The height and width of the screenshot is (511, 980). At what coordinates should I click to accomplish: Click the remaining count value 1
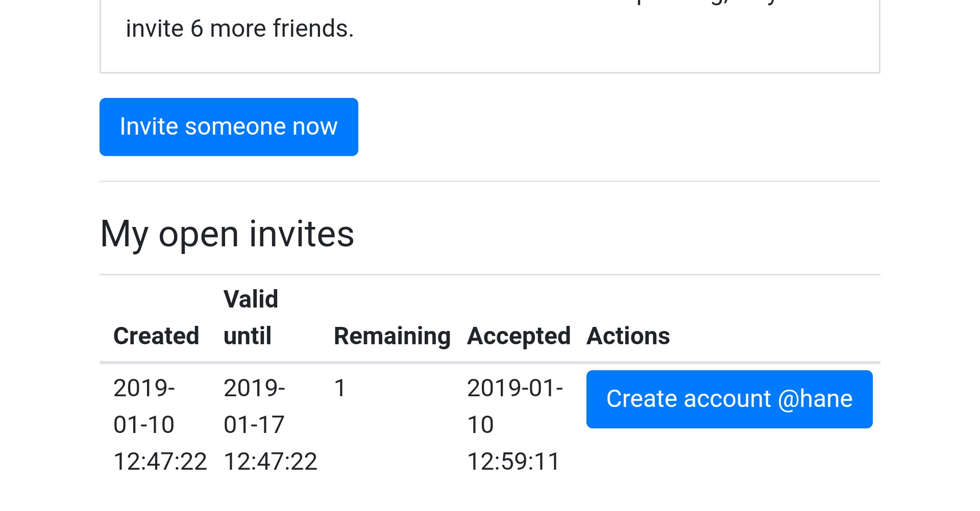point(340,388)
